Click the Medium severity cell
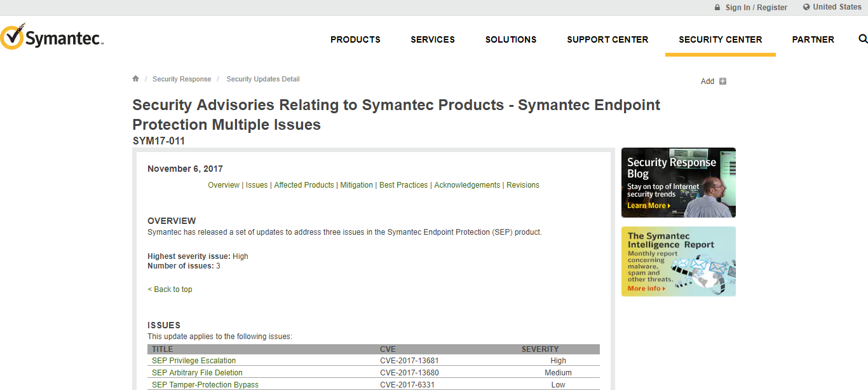The image size is (868, 390). click(x=559, y=373)
